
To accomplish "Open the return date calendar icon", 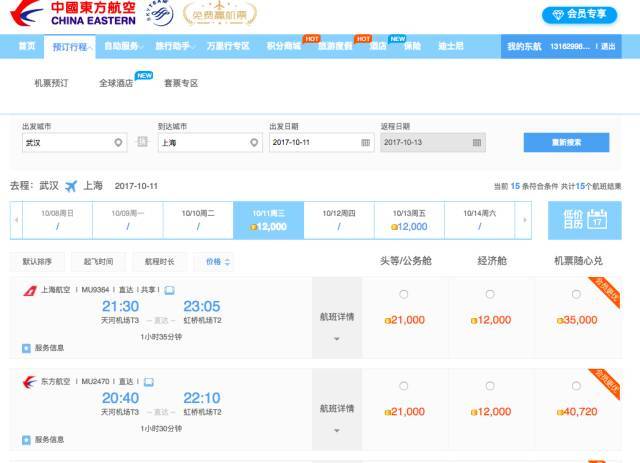I will (x=477, y=142).
